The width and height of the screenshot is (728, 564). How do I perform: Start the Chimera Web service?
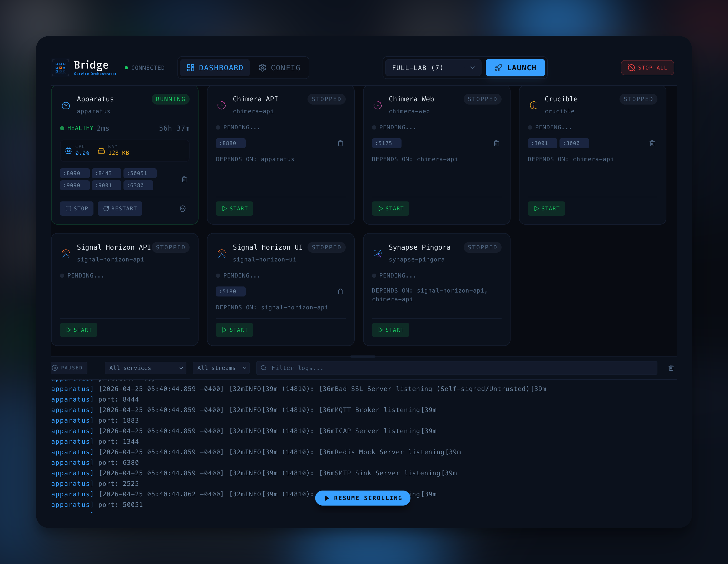click(x=390, y=209)
